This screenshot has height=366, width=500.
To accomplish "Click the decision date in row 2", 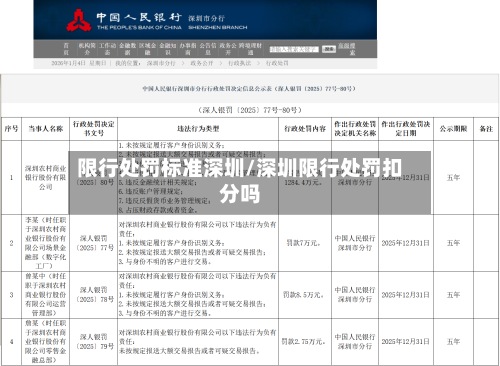I will (x=406, y=243).
